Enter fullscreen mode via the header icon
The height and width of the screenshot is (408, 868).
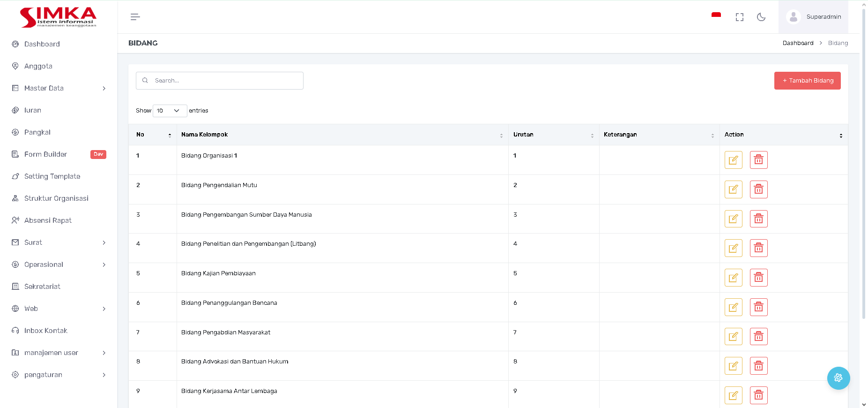(739, 17)
